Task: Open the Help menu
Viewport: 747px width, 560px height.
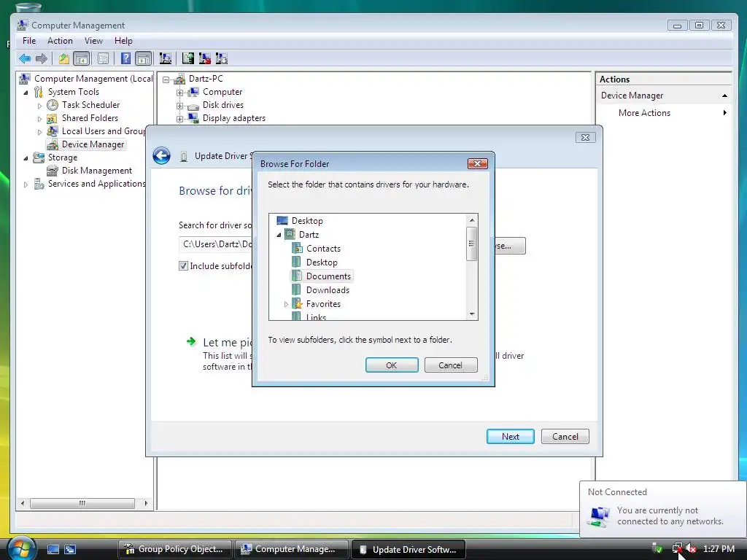Action: point(123,41)
